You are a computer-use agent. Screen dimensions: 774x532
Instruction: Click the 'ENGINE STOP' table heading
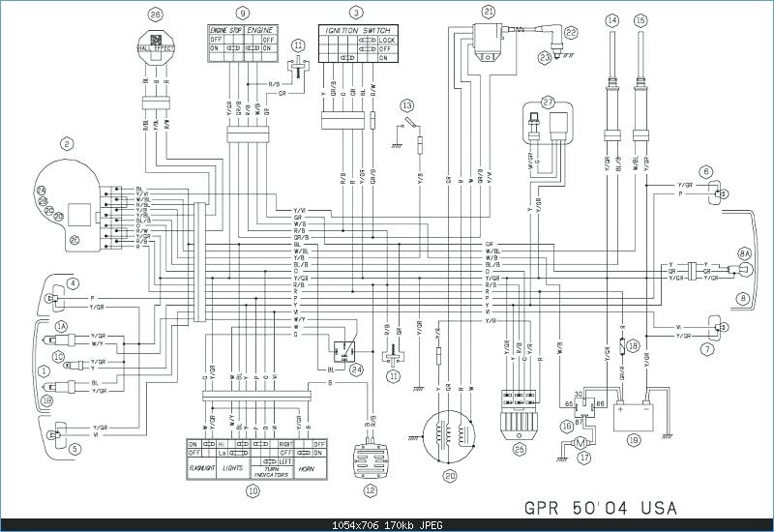coord(226,31)
